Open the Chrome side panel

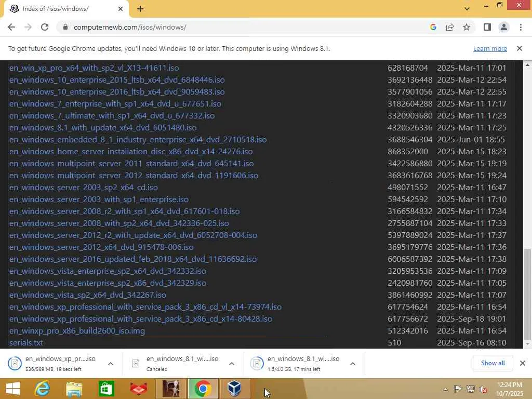coord(487,27)
